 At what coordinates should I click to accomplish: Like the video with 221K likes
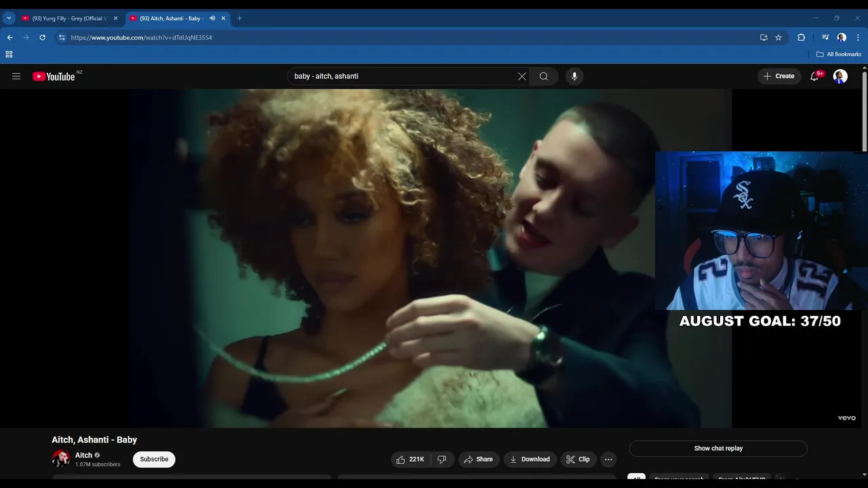410,460
